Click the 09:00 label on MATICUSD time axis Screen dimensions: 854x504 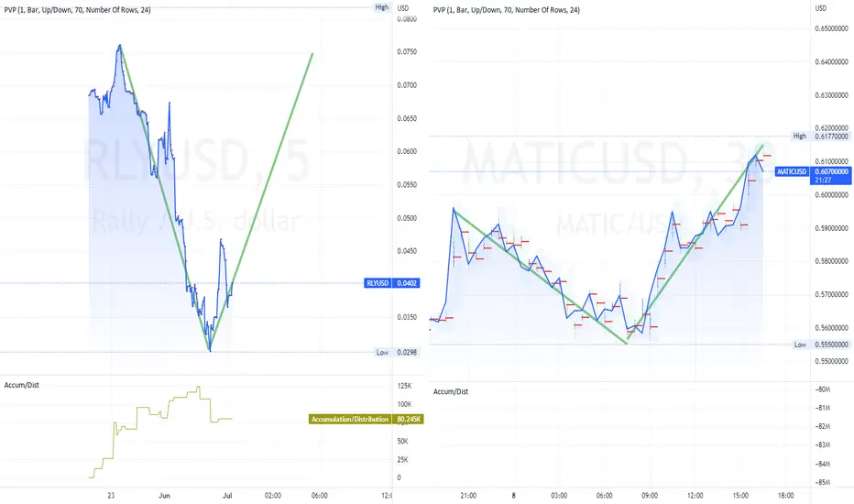[x=650, y=495]
